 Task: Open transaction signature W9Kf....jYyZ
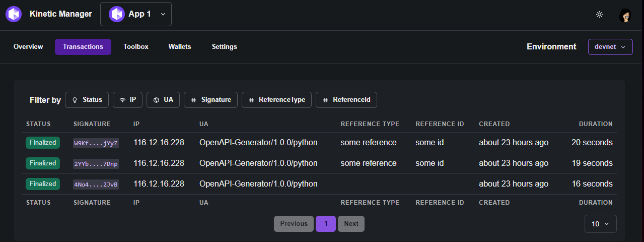coord(96,143)
